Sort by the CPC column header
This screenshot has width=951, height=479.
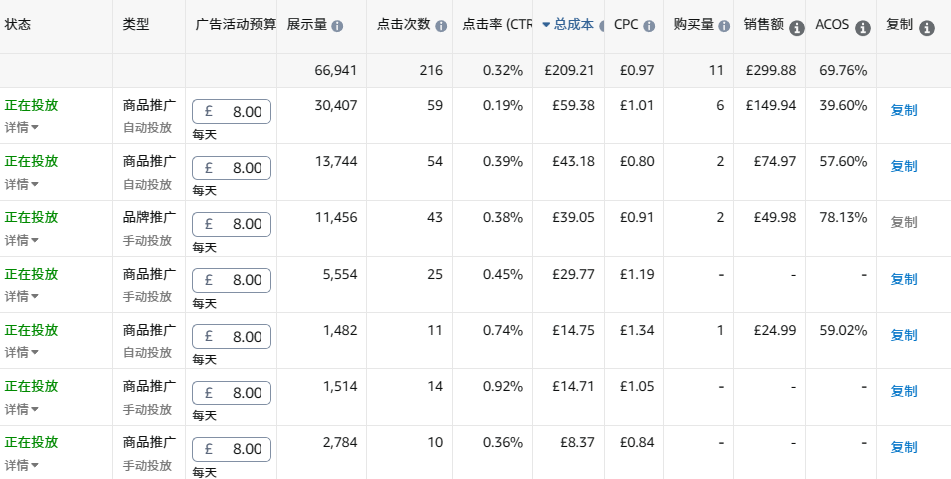click(626, 25)
